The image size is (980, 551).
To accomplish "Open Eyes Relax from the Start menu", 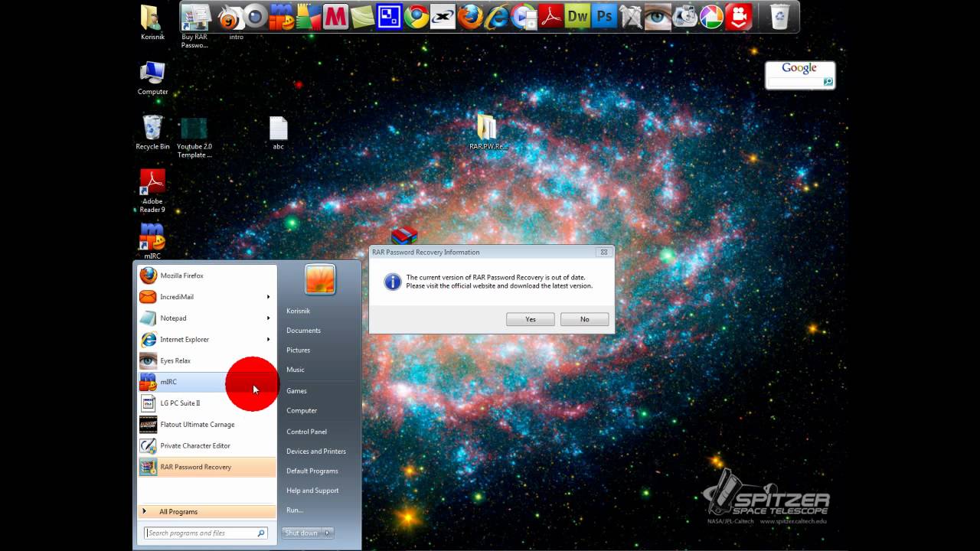I will click(207, 360).
